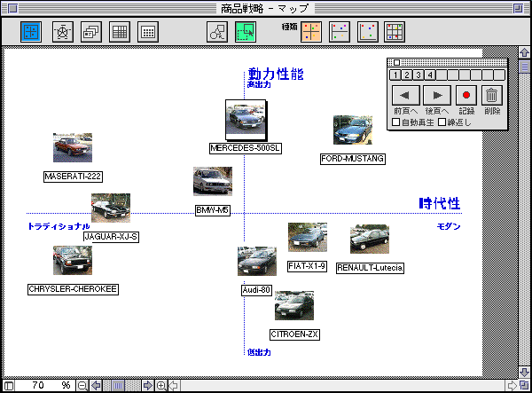Viewport: 532px width, 393px height.
Task: Select the Audi-80 car thumbnail
Action: (x=257, y=262)
